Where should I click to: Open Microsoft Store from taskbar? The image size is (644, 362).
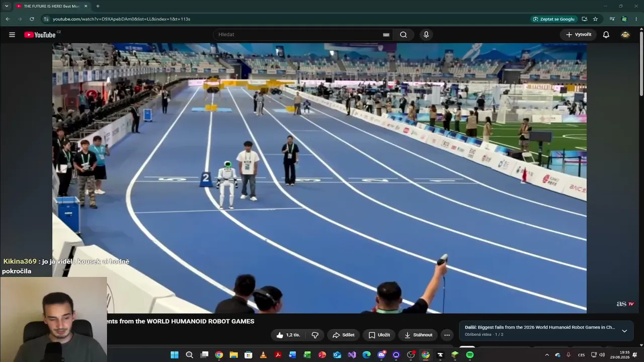pos(248,355)
